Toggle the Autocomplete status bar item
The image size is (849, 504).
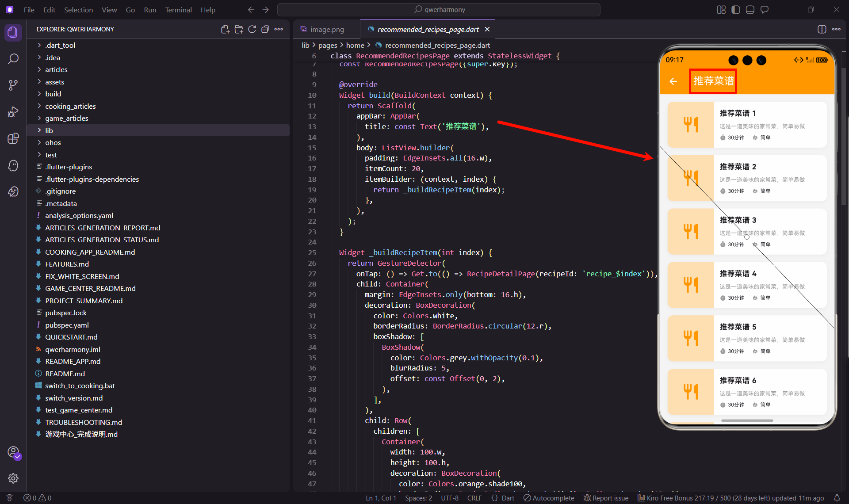tap(549, 498)
